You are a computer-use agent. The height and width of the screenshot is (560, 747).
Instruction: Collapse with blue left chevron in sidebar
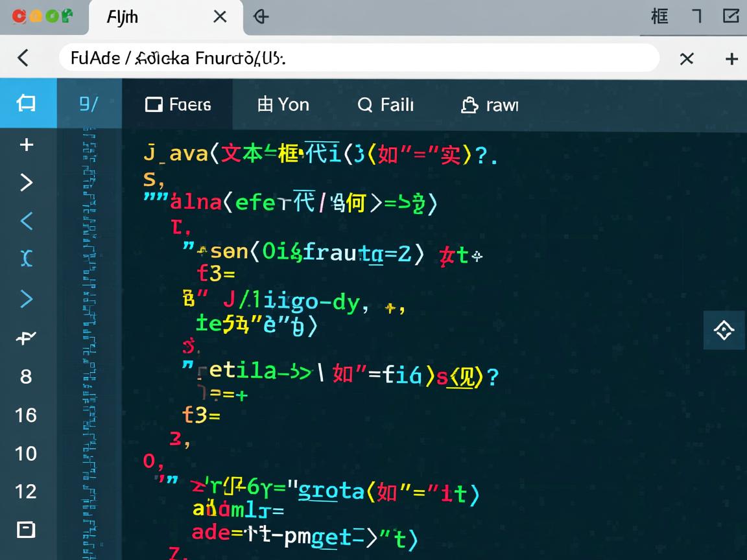tap(27, 221)
